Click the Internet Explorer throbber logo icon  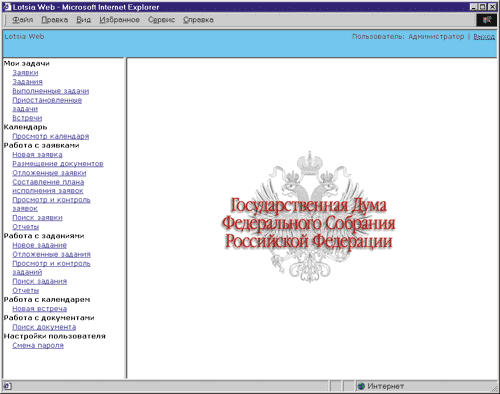click(x=487, y=20)
